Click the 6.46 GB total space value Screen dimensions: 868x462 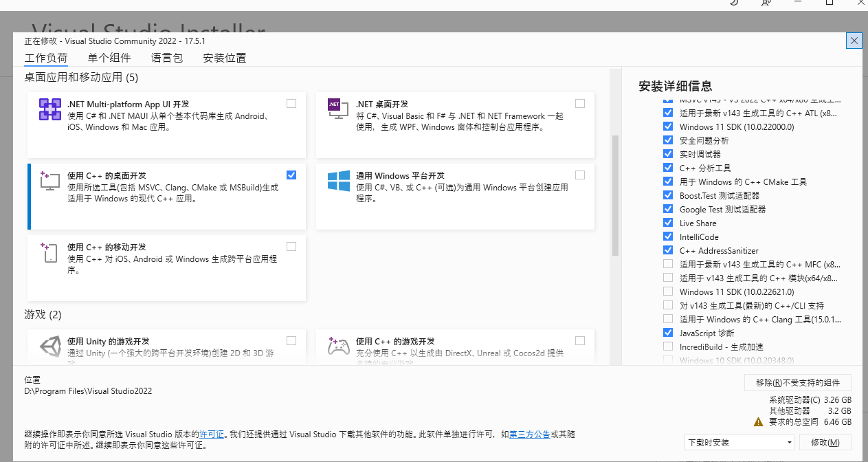[838, 421]
